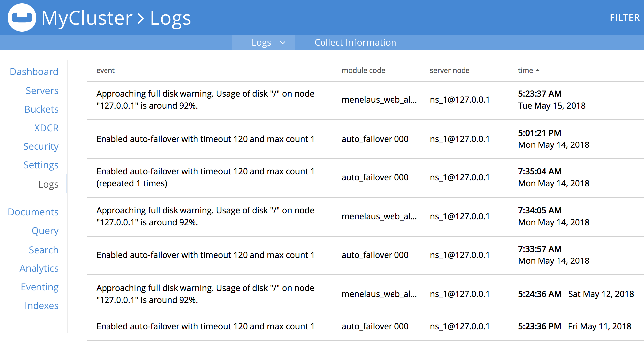Open the Security section
Image resolution: width=644 pixels, height=345 pixels.
41,146
